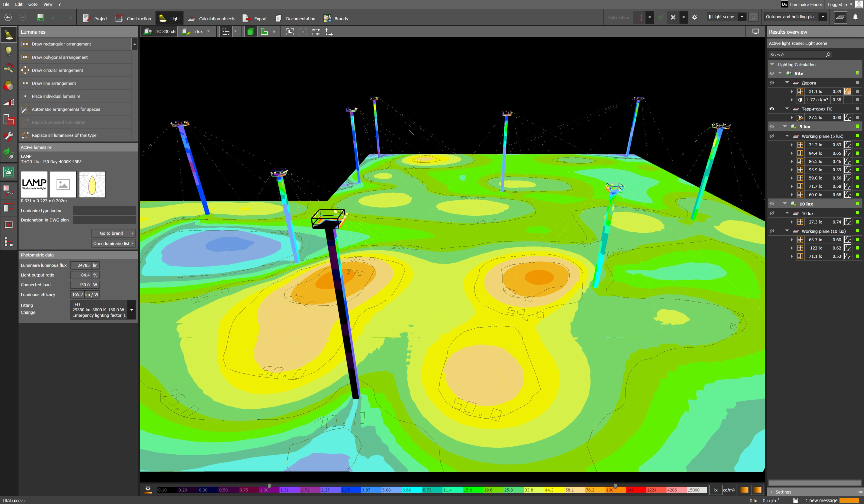The width and height of the screenshot is (864, 504).
Task: Click the notification bell icon
Action: click(855, 17)
